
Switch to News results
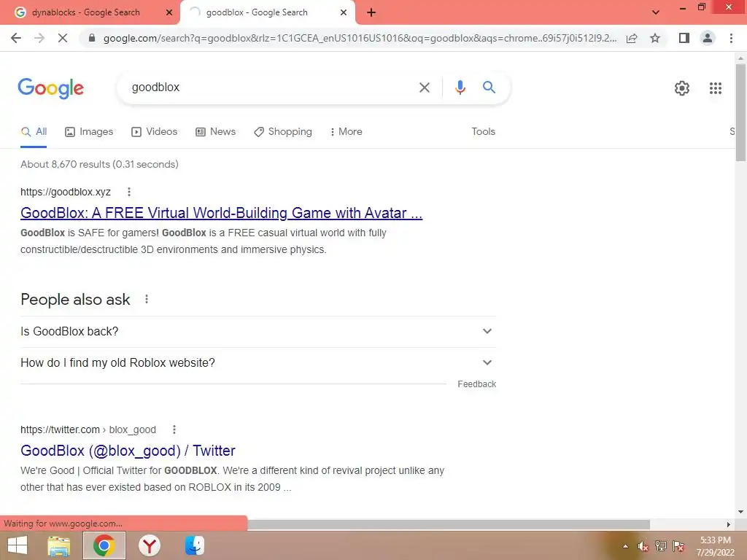pos(215,131)
